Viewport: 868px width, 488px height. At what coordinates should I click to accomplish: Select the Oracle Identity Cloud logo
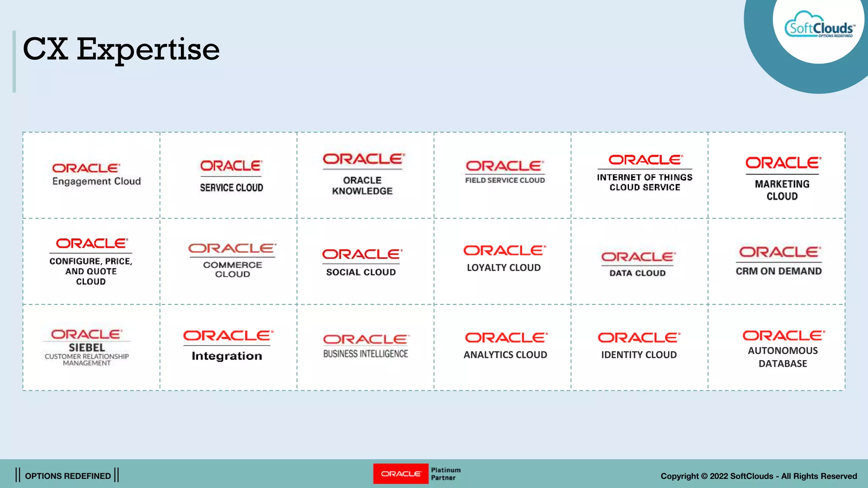coord(639,346)
